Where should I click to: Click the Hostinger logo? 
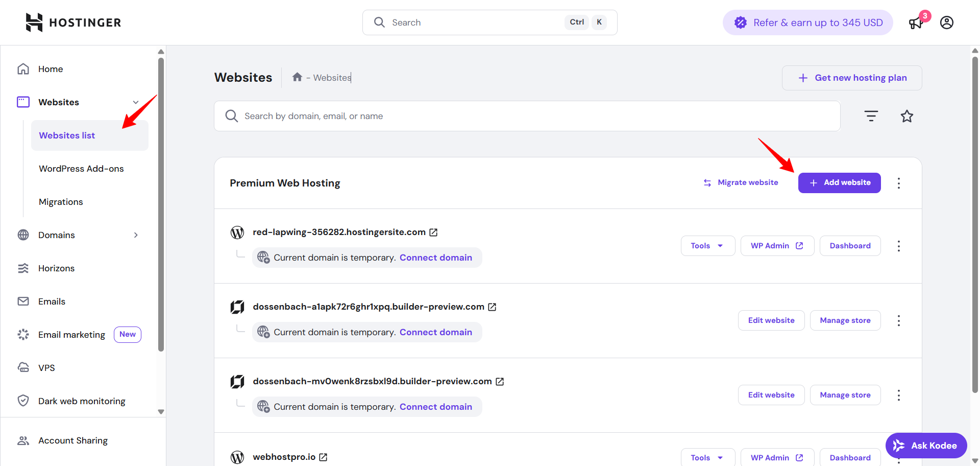tap(73, 22)
